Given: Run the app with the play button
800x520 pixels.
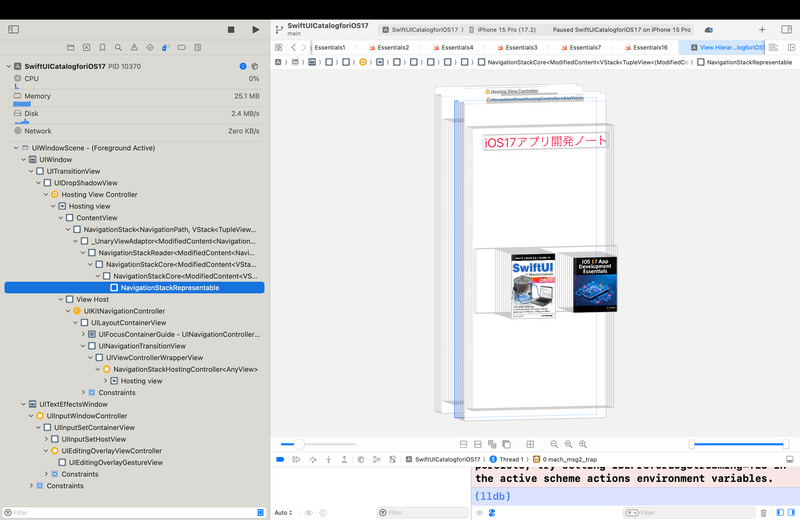Looking at the screenshot, I should pyautogui.click(x=256, y=30).
